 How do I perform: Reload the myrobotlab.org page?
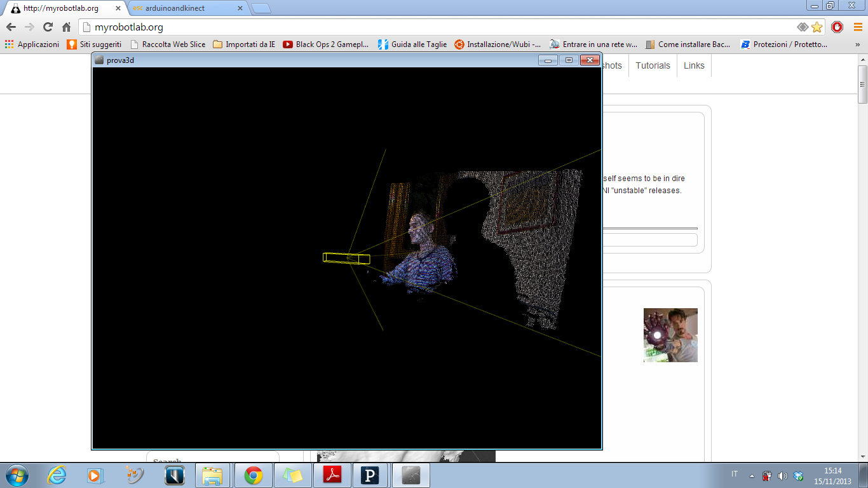click(x=48, y=27)
